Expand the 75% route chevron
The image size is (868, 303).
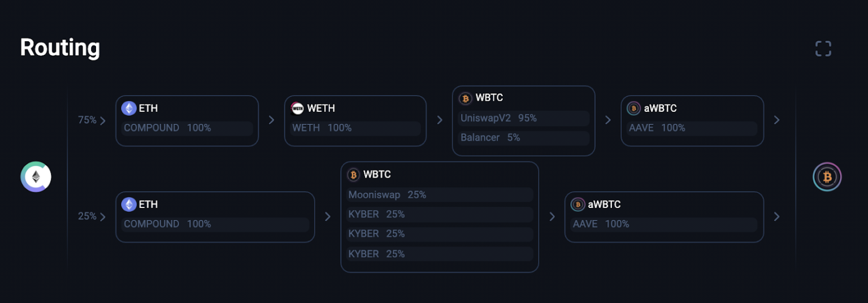[102, 120]
